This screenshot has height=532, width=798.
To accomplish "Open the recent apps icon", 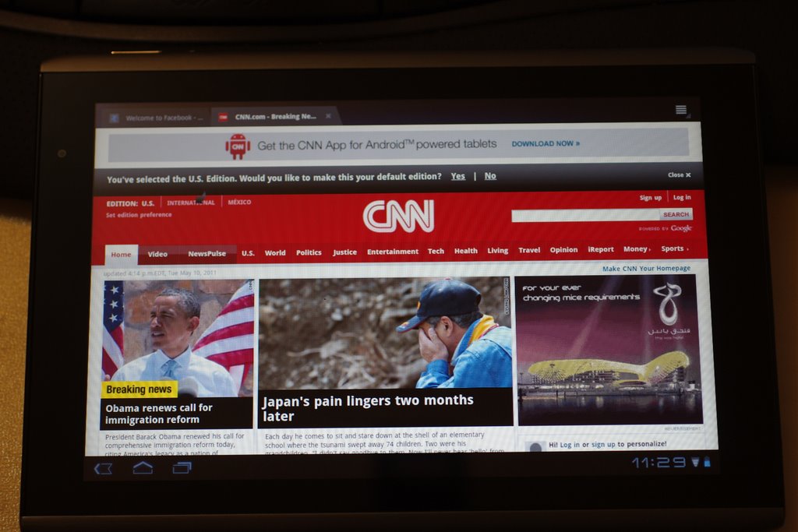I will tap(182, 467).
